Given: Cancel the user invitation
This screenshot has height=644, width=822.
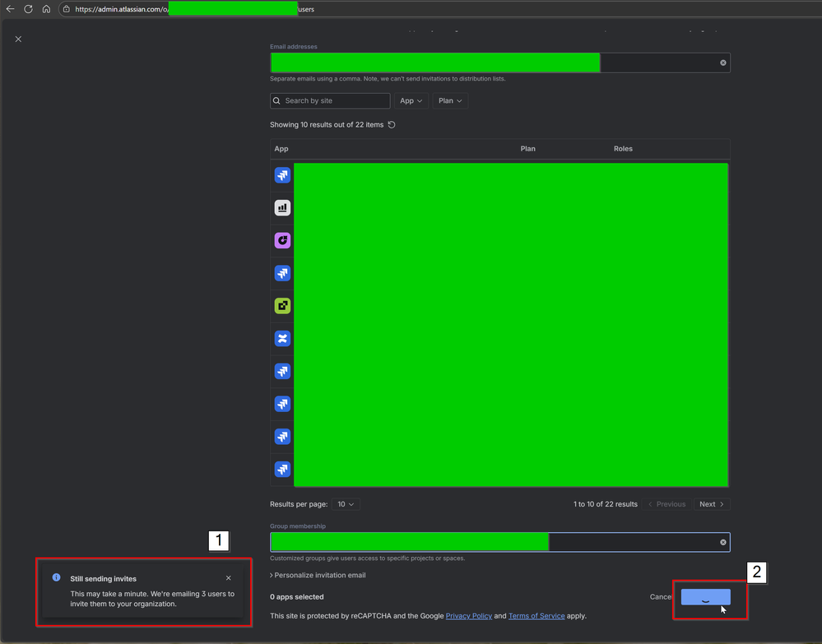Looking at the screenshot, I should [661, 597].
